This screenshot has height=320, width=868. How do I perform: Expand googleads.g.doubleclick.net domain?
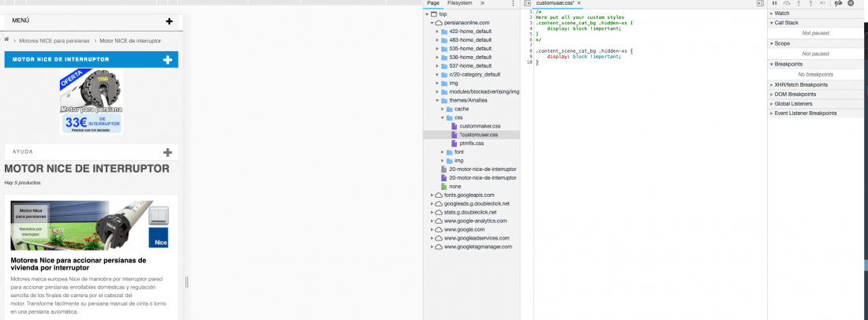pyautogui.click(x=432, y=203)
